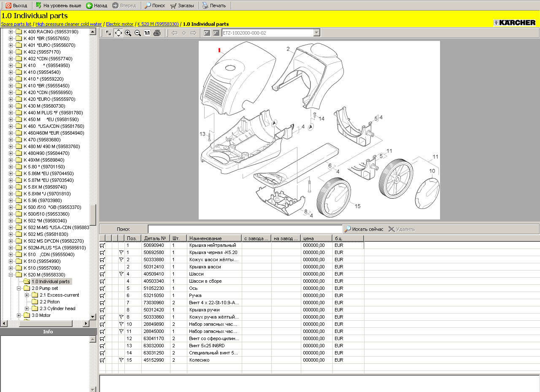Open the Заказы orders cart
Viewport: 540px width, 392px height.
[182, 5]
